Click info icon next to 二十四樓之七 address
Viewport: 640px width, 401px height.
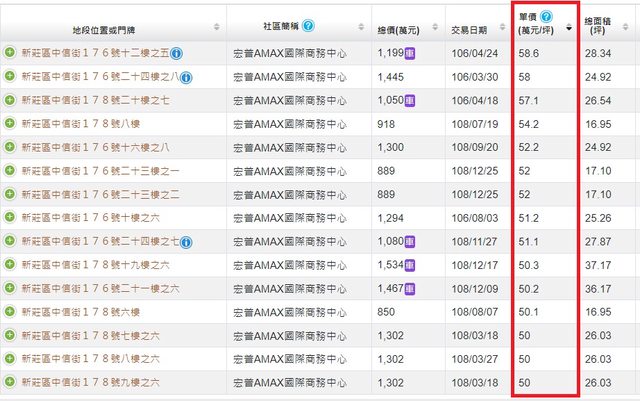(187, 242)
